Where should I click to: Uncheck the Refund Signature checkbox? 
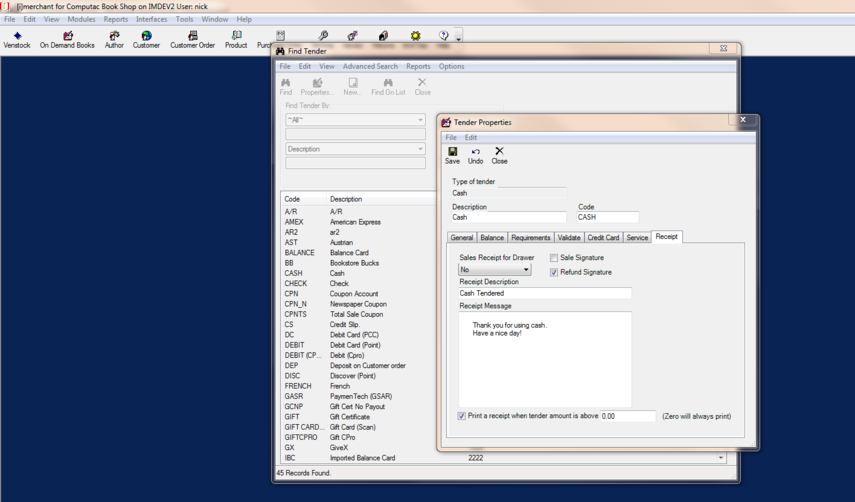click(554, 273)
